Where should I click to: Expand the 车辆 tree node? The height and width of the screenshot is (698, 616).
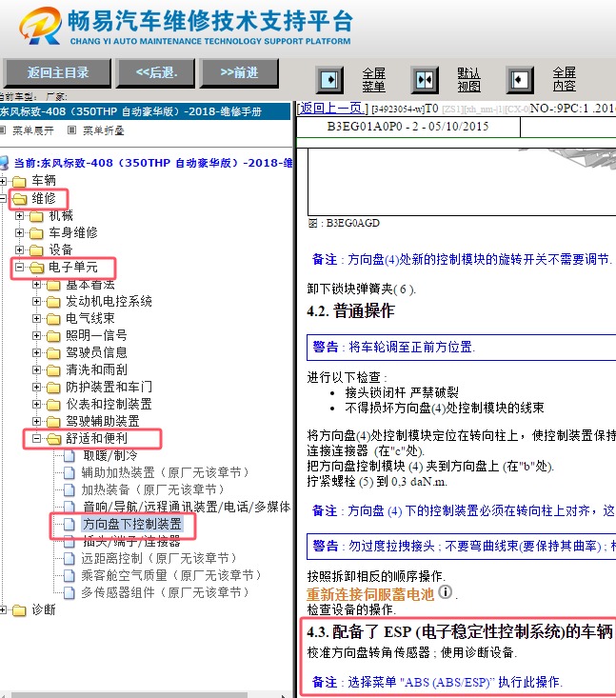[x=3, y=181]
